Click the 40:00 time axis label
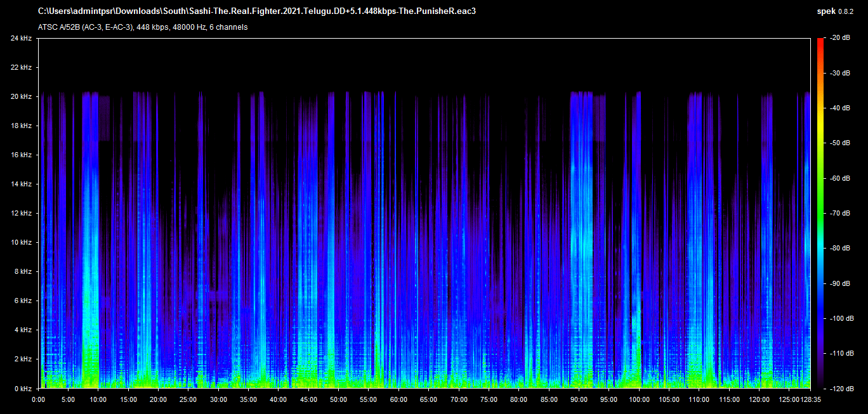The height and width of the screenshot is (414, 868). pos(279,399)
